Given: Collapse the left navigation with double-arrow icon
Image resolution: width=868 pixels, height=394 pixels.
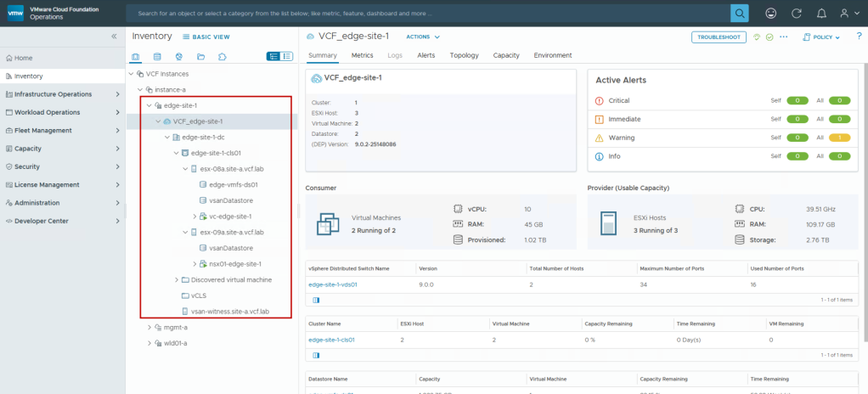Looking at the screenshot, I should [114, 37].
